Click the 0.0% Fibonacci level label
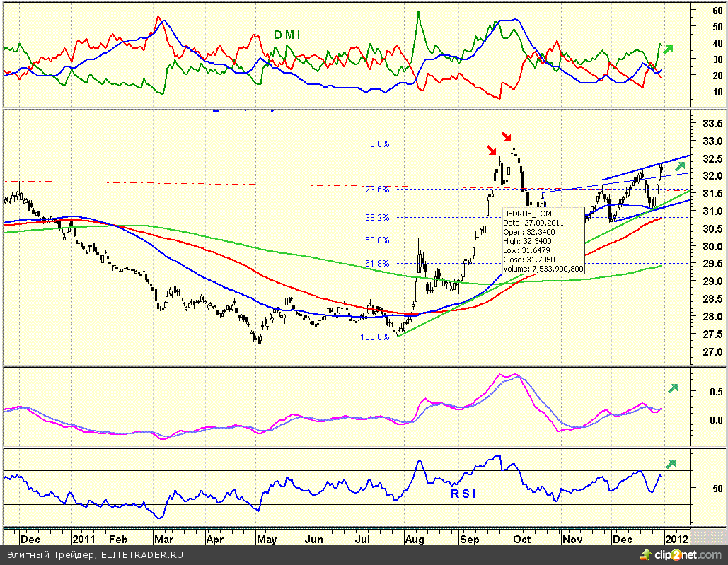The height and width of the screenshot is (565, 728). (x=380, y=144)
